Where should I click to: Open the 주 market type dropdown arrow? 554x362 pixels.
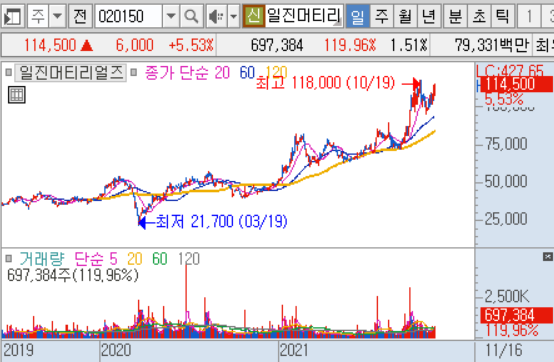point(57,16)
